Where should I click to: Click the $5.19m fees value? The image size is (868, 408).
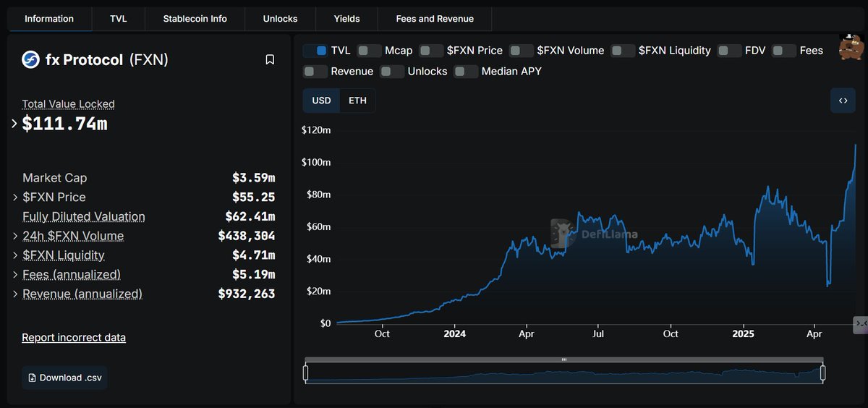point(253,275)
